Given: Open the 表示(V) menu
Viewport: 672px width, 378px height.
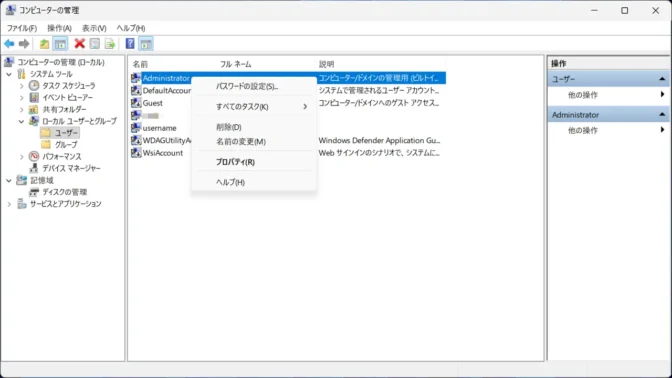Looking at the screenshot, I should (x=94, y=28).
